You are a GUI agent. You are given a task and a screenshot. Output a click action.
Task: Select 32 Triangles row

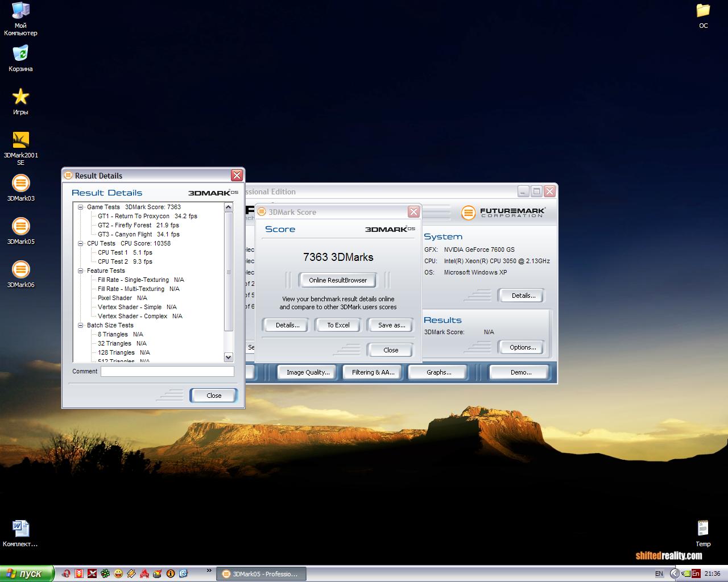tap(122, 343)
